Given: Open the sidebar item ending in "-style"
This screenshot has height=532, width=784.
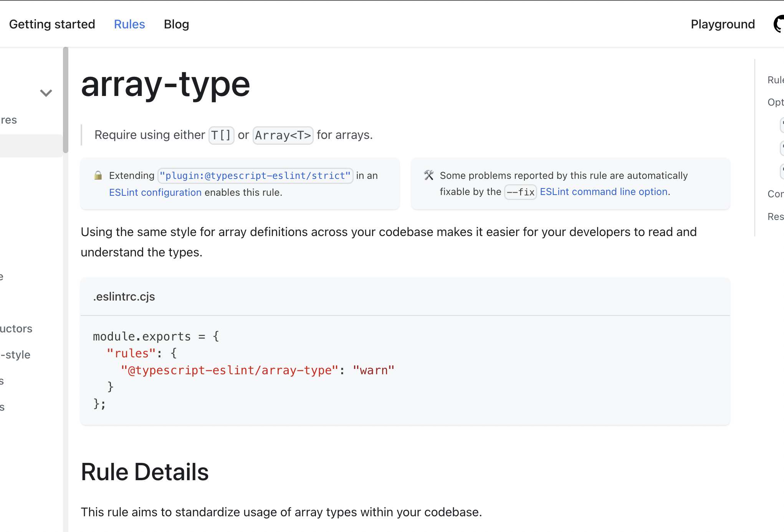Looking at the screenshot, I should pyautogui.click(x=15, y=355).
